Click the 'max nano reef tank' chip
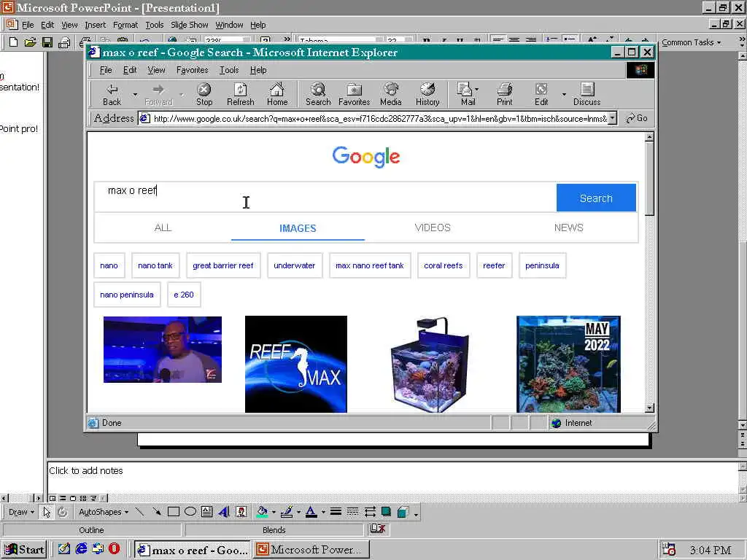The width and height of the screenshot is (747, 560). tap(370, 265)
